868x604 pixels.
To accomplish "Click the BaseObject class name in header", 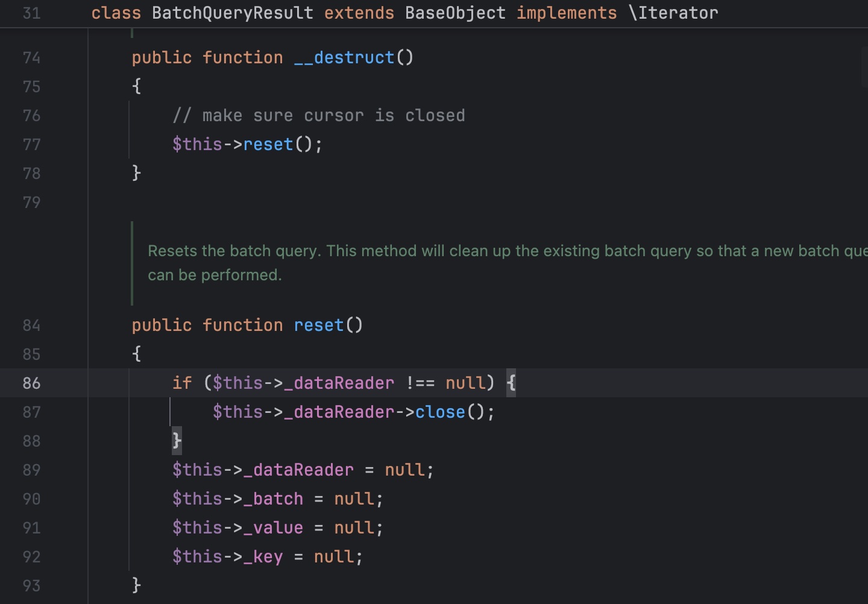I will pyautogui.click(x=455, y=13).
